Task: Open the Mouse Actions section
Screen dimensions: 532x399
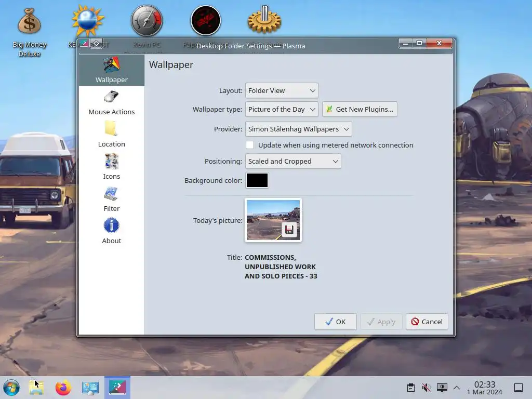Action: click(x=111, y=102)
